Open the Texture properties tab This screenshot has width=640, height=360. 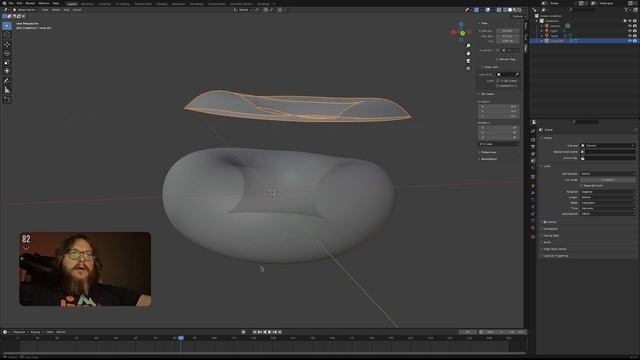[533, 236]
